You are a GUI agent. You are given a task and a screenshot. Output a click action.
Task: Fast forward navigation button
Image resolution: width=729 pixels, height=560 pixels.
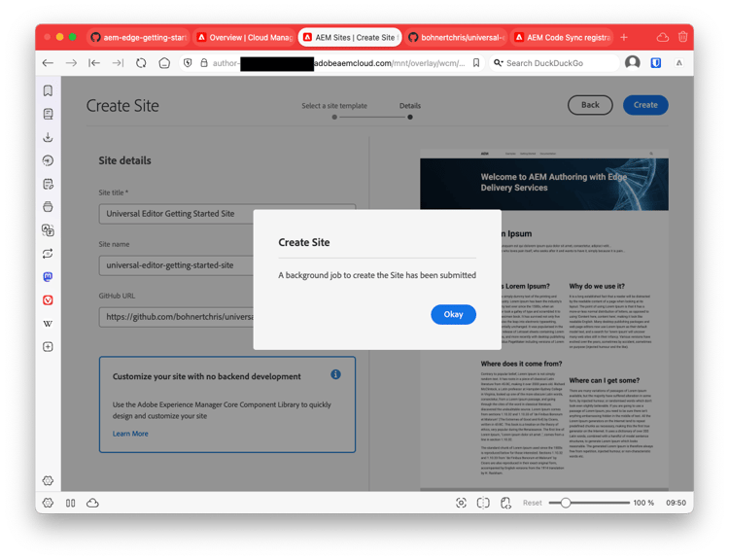[x=118, y=63]
